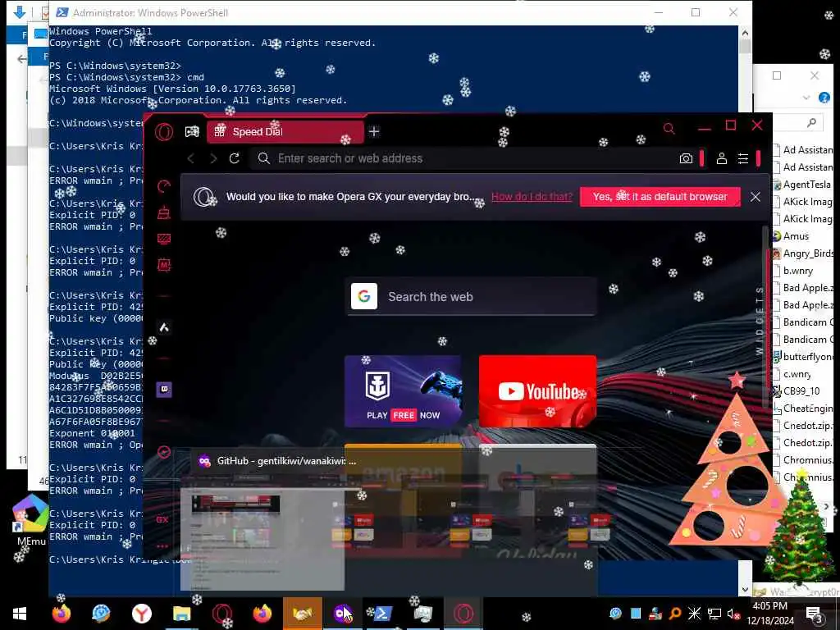The width and height of the screenshot is (840, 630).
Task: Open the monitor icon in Opera sidebar
Action: (x=164, y=239)
